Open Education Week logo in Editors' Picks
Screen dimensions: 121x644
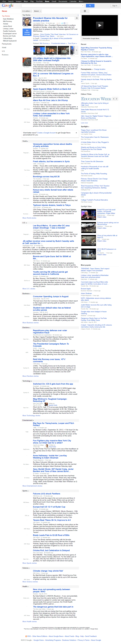pos(96,99)
